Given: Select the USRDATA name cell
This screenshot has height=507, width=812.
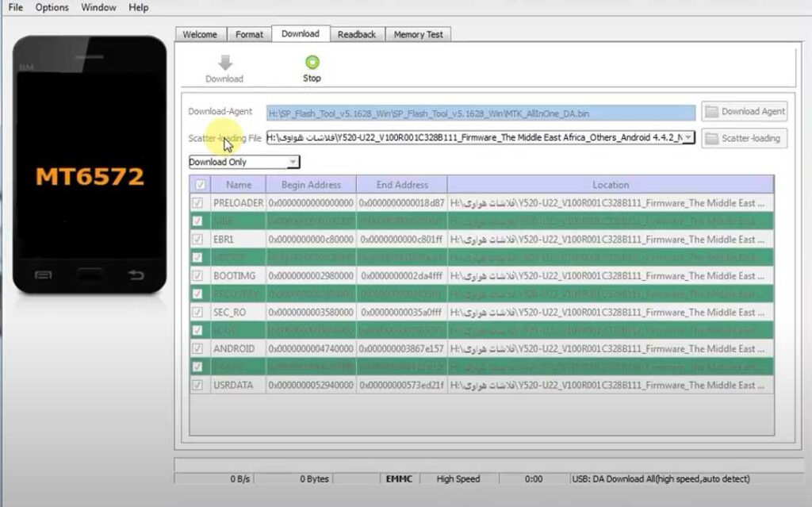Looking at the screenshot, I should [x=238, y=385].
